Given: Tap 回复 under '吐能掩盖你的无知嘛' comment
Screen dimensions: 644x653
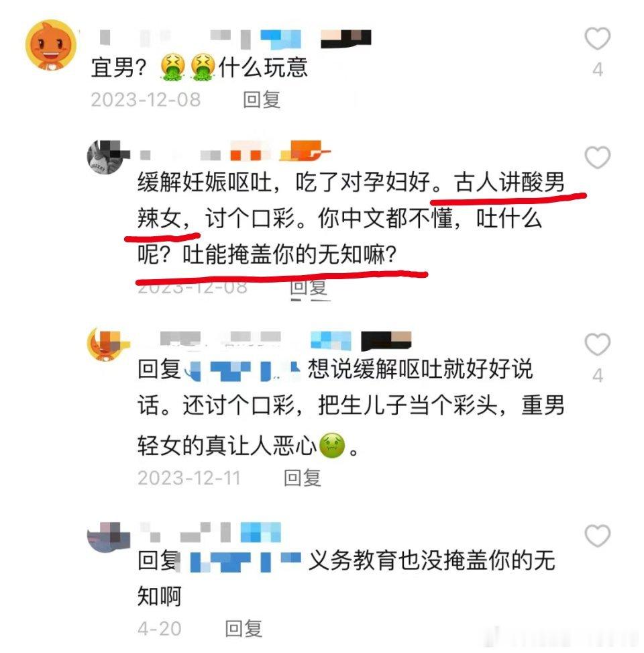Looking at the screenshot, I should (x=309, y=287).
